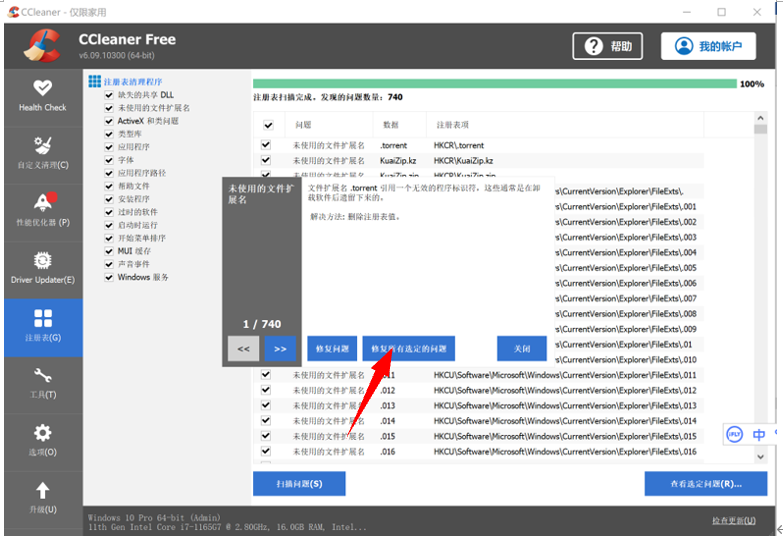
Task: Toggle the Windows 服务 checkbox
Action: pyautogui.click(x=109, y=277)
